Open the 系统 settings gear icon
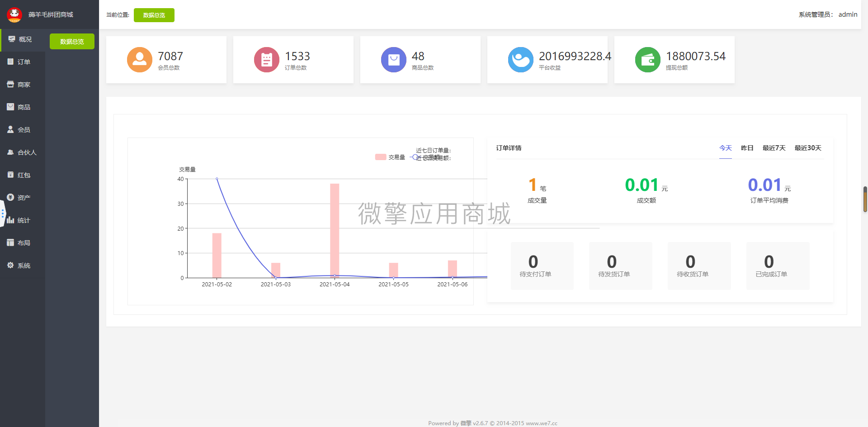Screen dimensions: 868x427 [x=10, y=265]
